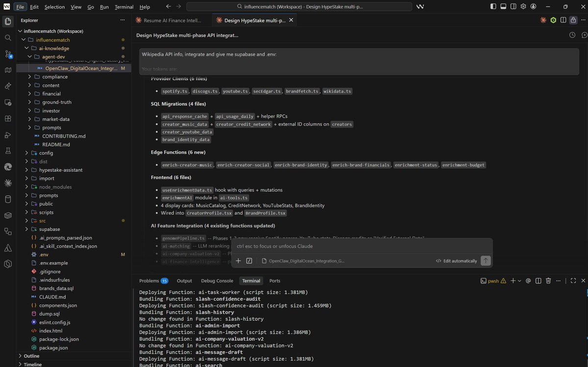The image size is (588, 367).
Task: Open the Claude starburst icon in activity bar
Action: 8,183
